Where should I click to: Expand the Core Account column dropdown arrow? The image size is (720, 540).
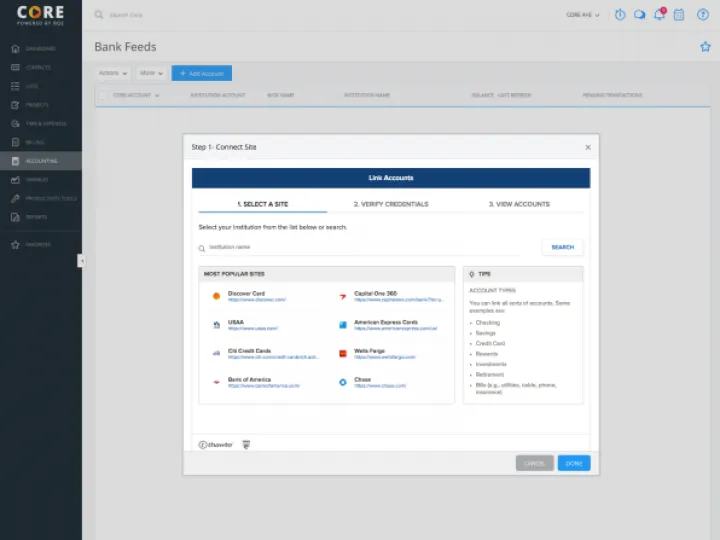(x=157, y=96)
